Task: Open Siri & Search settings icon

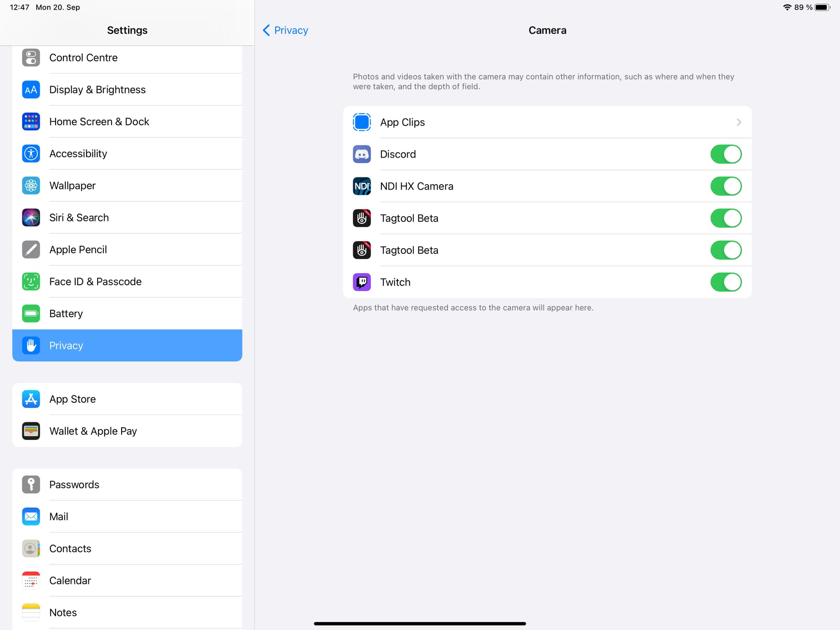Action: pyautogui.click(x=31, y=218)
